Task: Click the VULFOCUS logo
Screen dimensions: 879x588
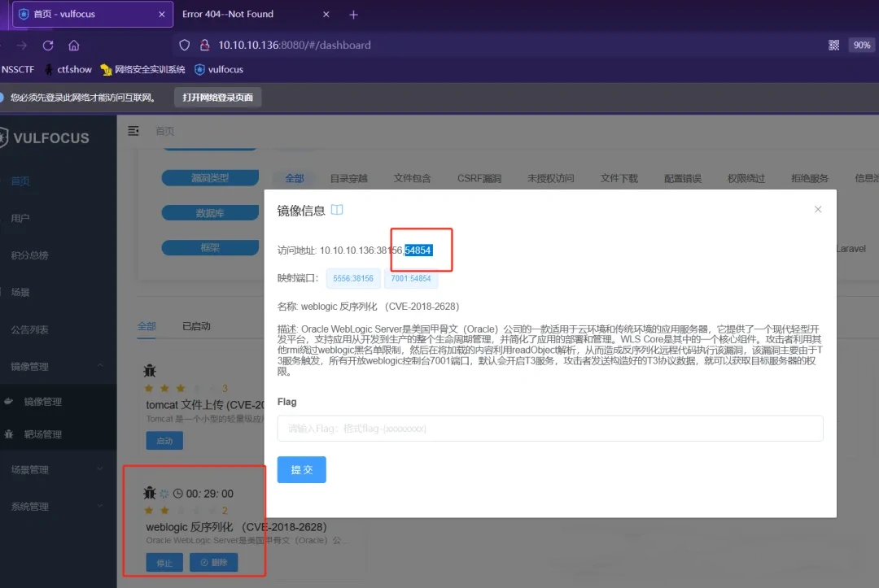Action: [45, 137]
